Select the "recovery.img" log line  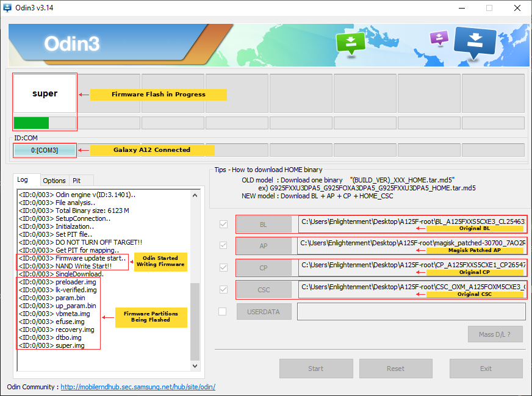[x=57, y=329]
